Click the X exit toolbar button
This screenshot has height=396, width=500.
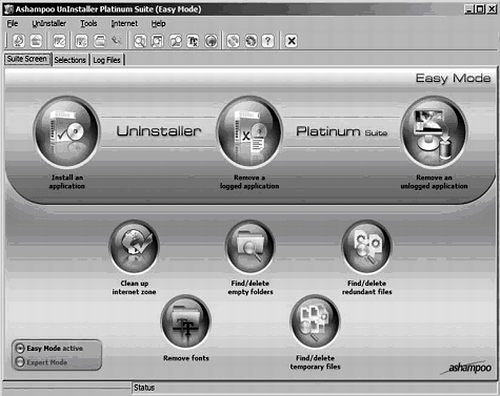click(291, 41)
